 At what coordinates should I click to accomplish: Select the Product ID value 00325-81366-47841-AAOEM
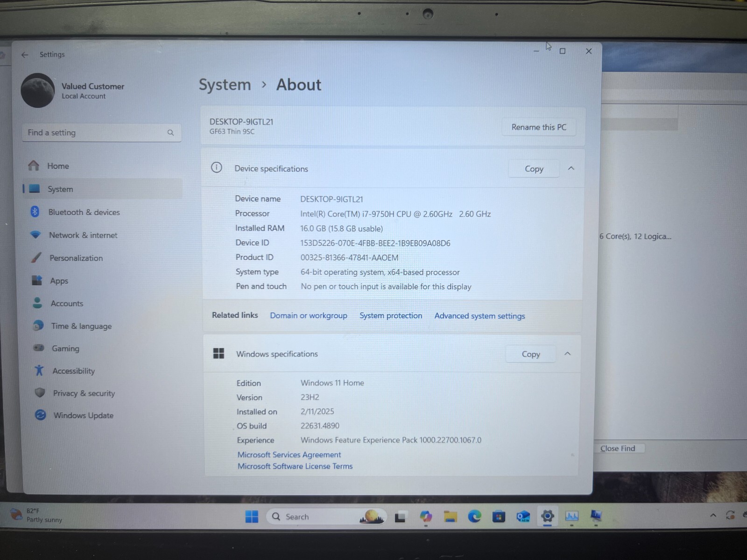pos(349,258)
